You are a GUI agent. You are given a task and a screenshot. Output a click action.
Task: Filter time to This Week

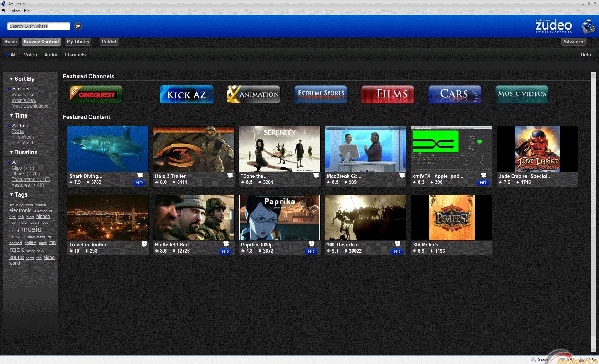click(23, 137)
